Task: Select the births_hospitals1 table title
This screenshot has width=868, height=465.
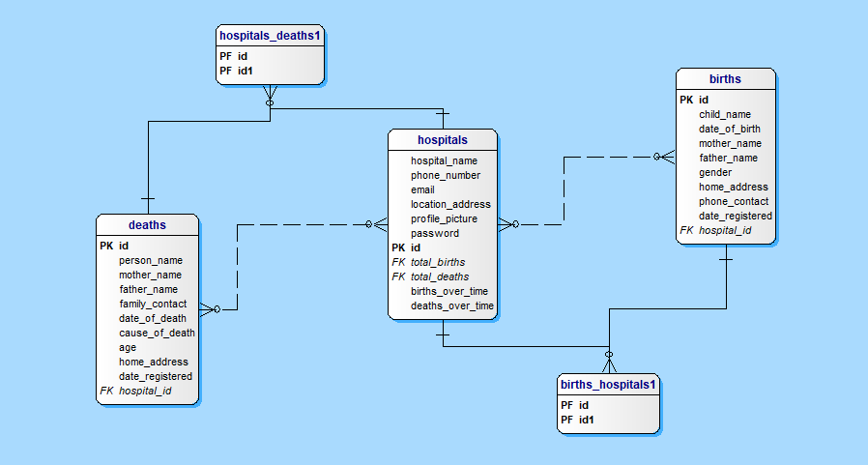Action: [x=608, y=385]
